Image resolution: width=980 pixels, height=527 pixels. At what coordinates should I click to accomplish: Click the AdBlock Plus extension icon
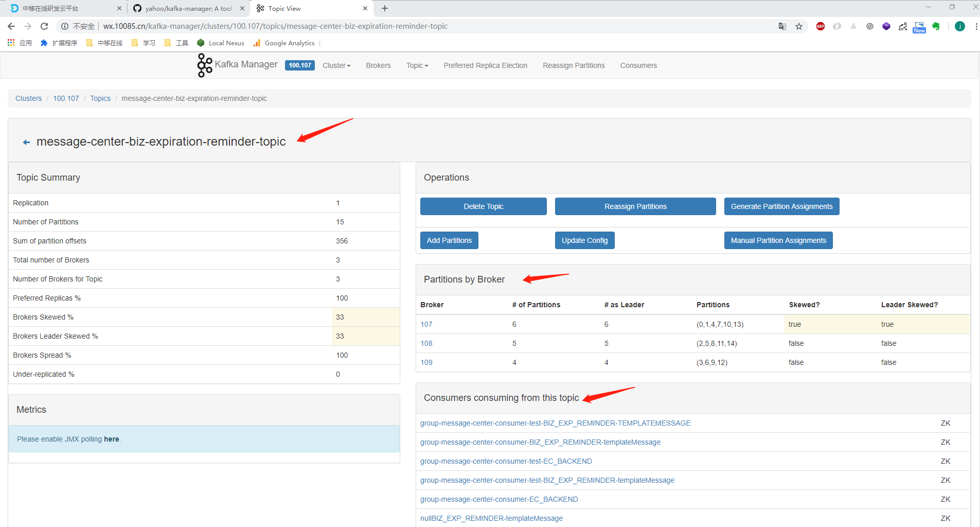point(821,26)
